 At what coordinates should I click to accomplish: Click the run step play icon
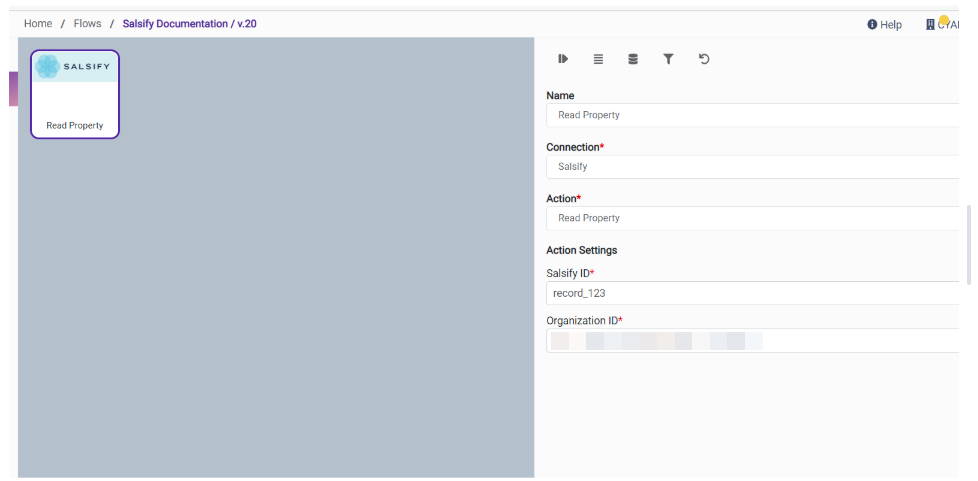(563, 59)
